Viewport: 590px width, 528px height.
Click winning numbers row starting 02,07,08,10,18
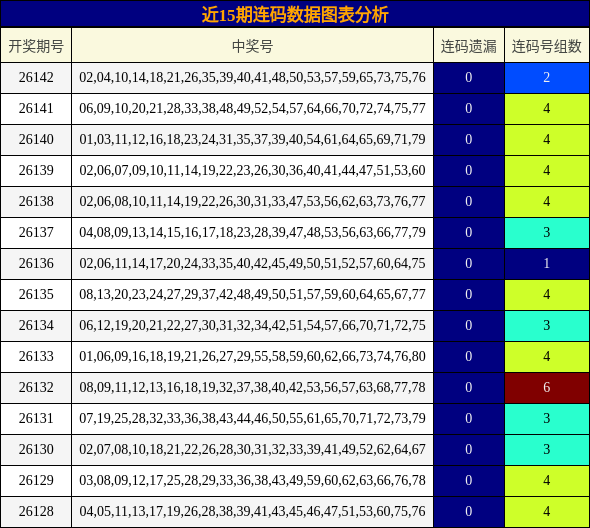252,449
